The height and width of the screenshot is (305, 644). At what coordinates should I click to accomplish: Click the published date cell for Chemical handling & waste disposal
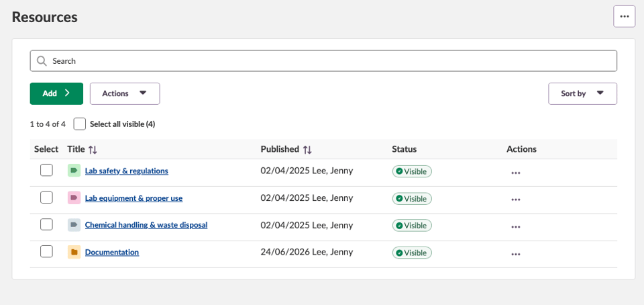[x=307, y=225]
